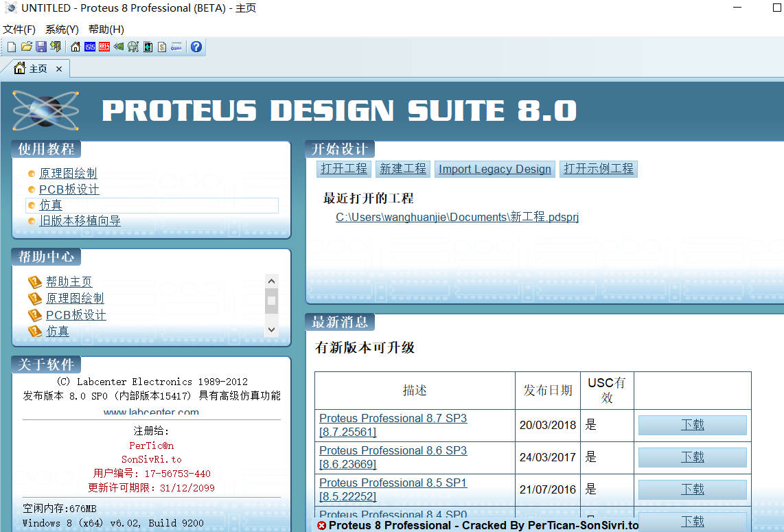
Task: Minimize the Proteus window
Action: pyautogui.click(x=737, y=8)
